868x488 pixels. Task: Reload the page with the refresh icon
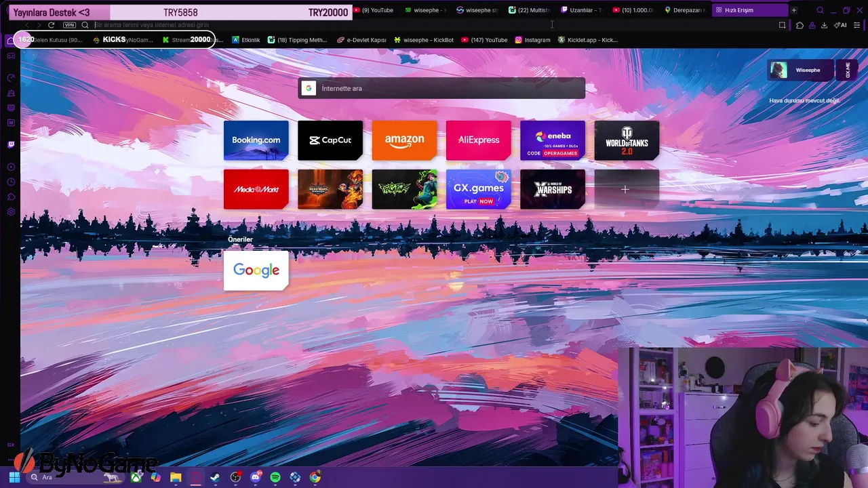[51, 25]
